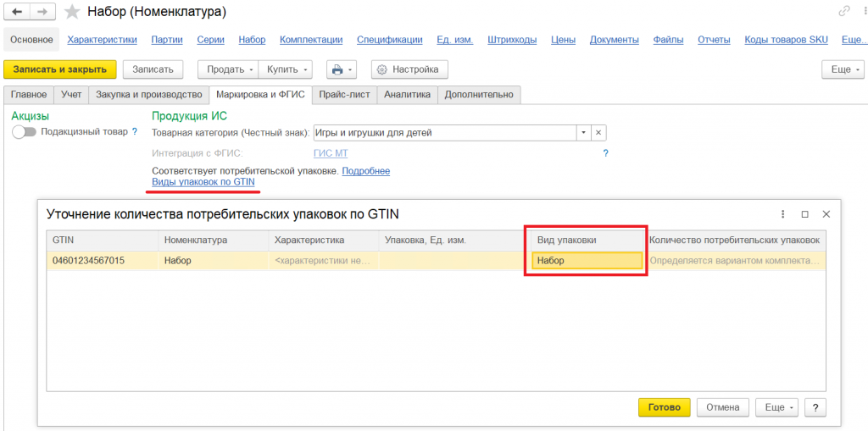Maximize the Уточнение количества dialog
The height and width of the screenshot is (431, 868).
[x=805, y=214]
